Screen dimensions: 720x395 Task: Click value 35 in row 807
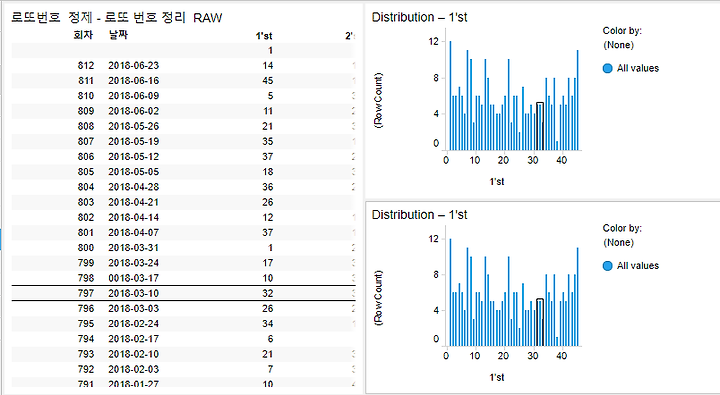268,141
